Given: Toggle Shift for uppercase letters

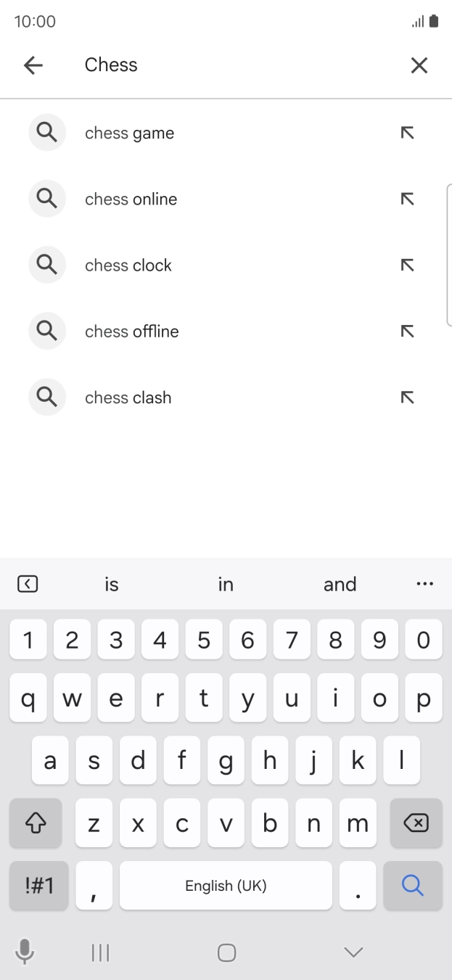Looking at the screenshot, I should [36, 823].
